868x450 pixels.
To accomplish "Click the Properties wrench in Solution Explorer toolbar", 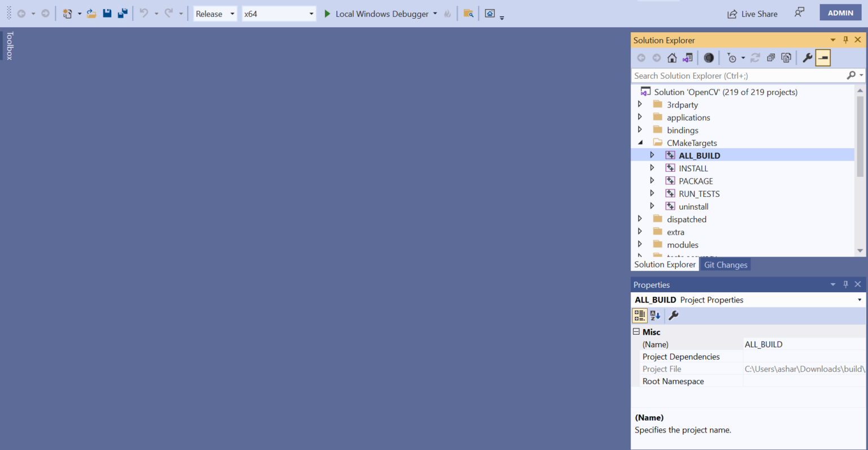I will 807,57.
